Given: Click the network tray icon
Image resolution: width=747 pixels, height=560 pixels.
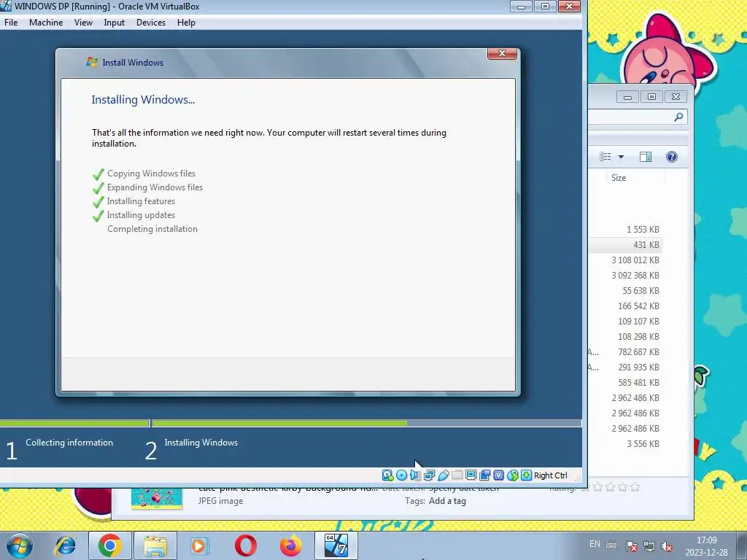Looking at the screenshot, I should [649, 546].
